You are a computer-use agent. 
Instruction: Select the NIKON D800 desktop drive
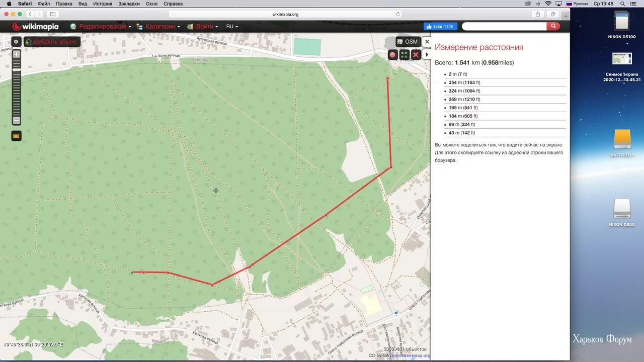pos(622,213)
